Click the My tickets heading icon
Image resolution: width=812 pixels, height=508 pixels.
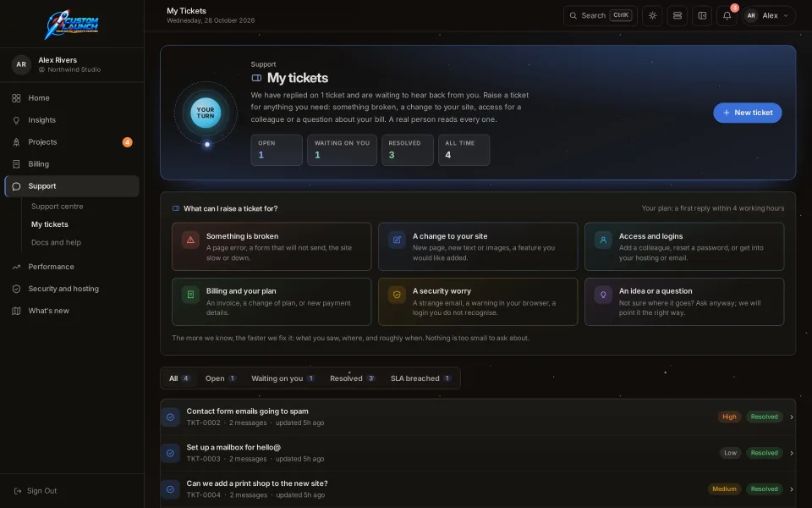(256, 78)
